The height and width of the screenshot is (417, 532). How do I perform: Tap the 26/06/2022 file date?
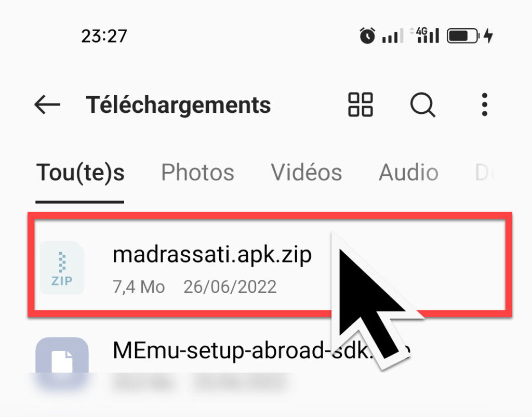click(x=230, y=286)
